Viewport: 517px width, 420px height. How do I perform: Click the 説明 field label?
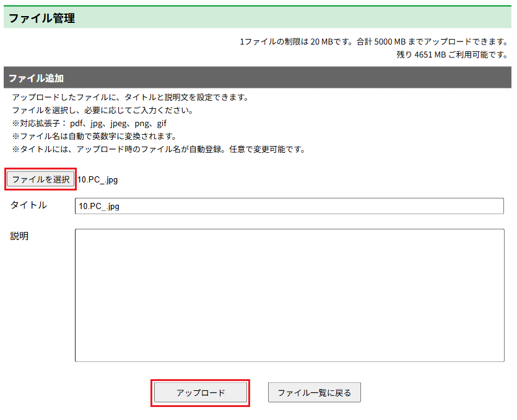point(20,236)
